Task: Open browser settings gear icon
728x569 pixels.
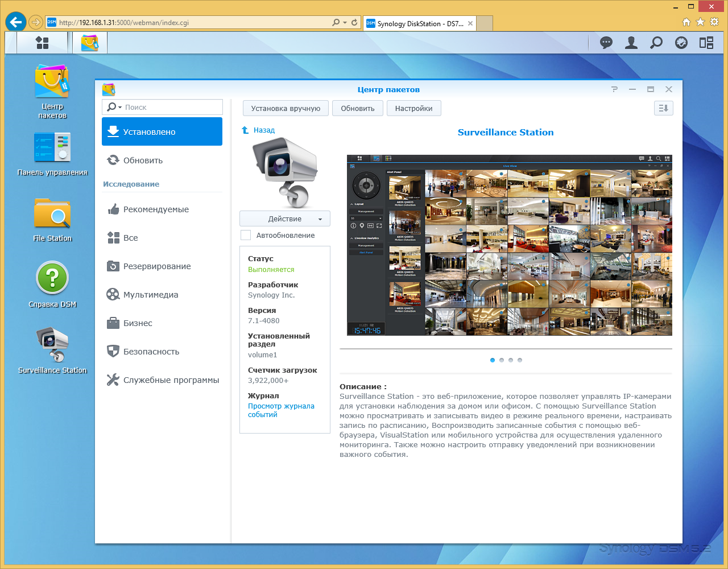Action: coord(714,22)
